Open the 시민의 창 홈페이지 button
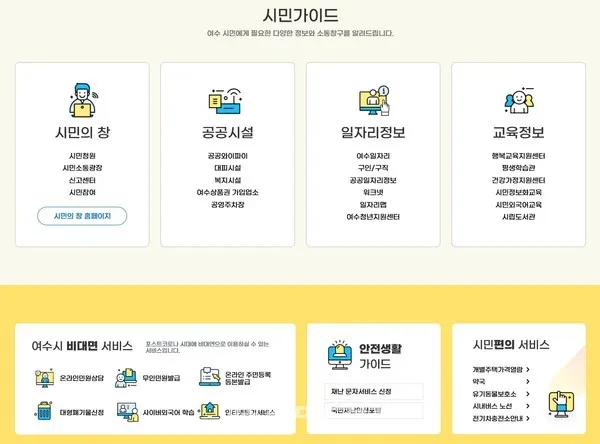Viewport: 600px width, 444px height. point(82,216)
